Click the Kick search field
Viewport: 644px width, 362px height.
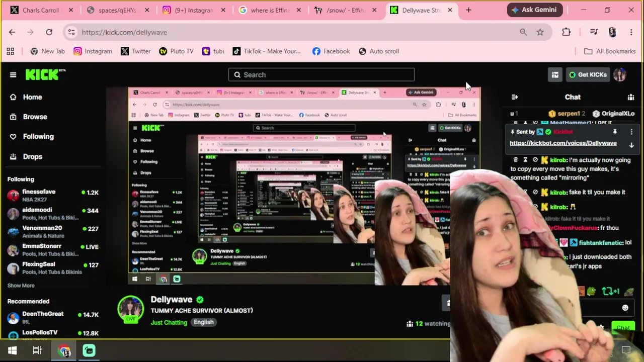point(321,75)
